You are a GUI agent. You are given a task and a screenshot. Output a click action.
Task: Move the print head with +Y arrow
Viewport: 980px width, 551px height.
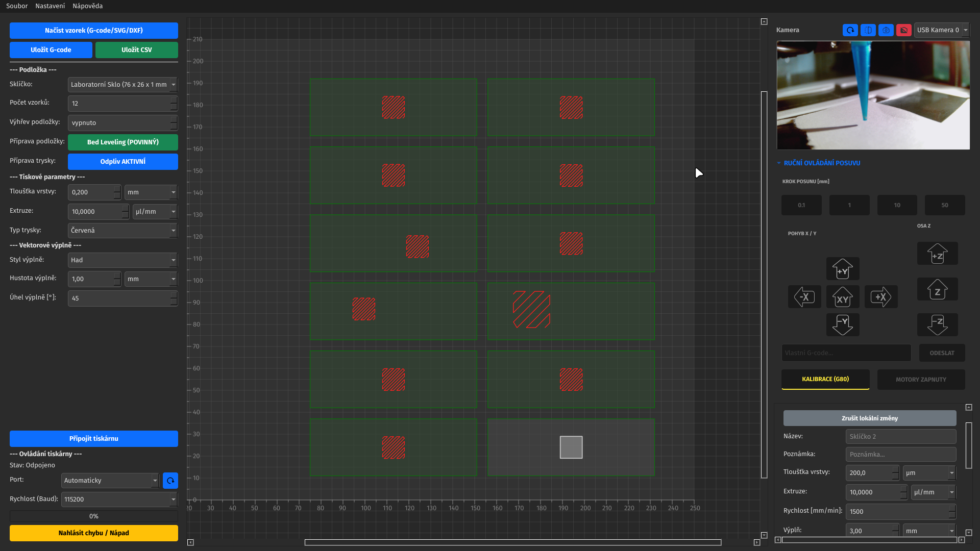pos(843,269)
